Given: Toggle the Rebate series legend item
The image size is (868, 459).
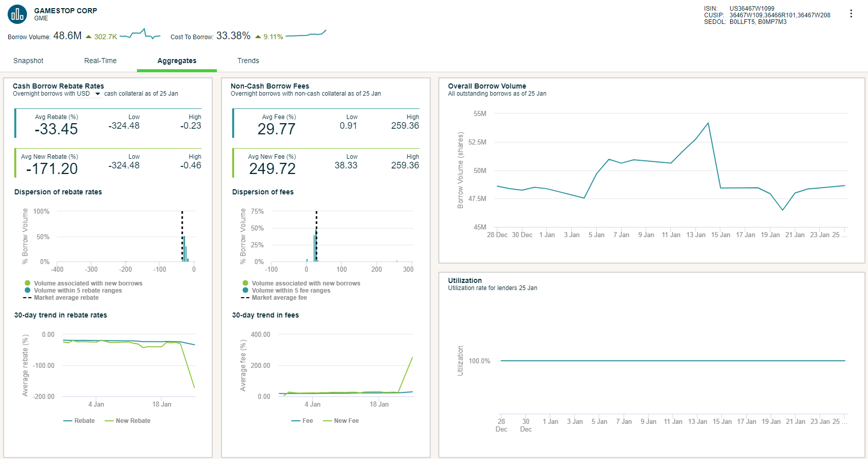Looking at the screenshot, I should click(x=79, y=421).
